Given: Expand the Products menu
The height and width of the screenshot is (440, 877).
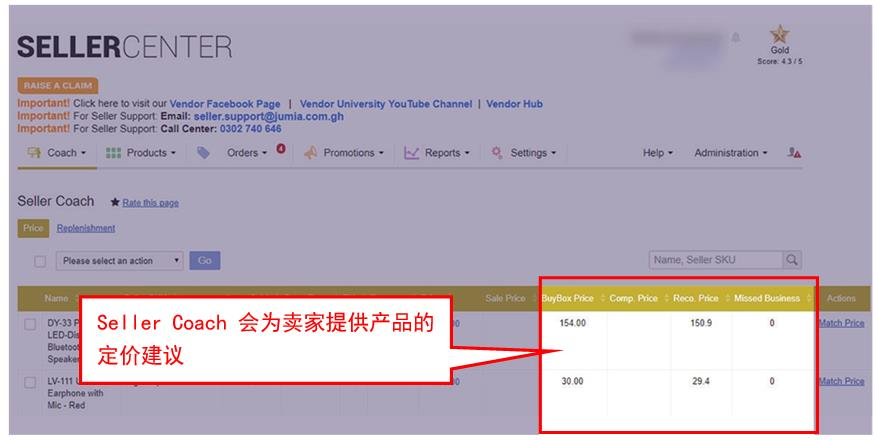Looking at the screenshot, I should [151, 153].
